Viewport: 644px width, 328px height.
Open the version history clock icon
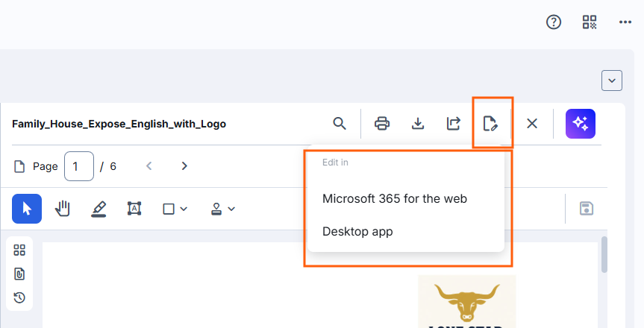19,297
